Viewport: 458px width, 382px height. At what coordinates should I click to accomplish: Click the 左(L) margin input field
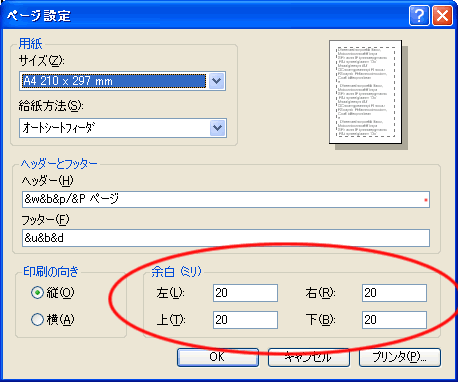click(x=245, y=293)
